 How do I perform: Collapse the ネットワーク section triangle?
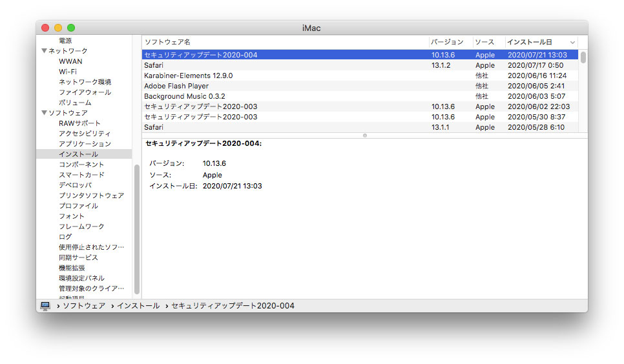click(44, 51)
